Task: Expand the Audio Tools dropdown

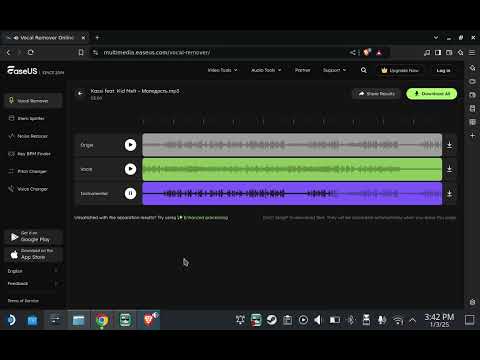Action: coord(266,70)
